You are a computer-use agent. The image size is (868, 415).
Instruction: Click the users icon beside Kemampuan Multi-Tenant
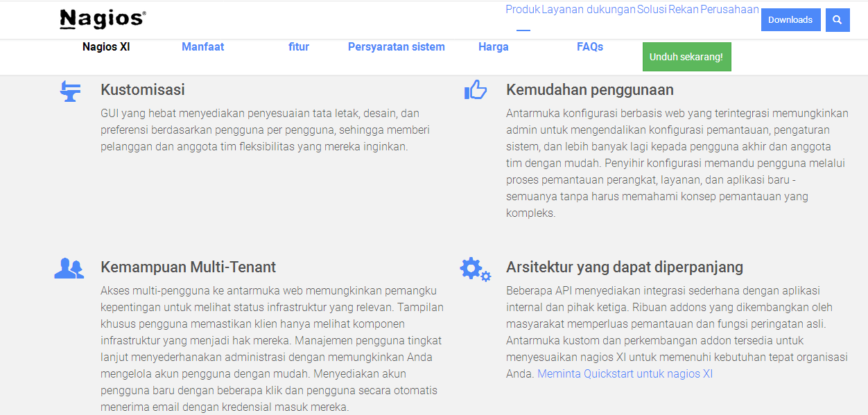(69, 268)
